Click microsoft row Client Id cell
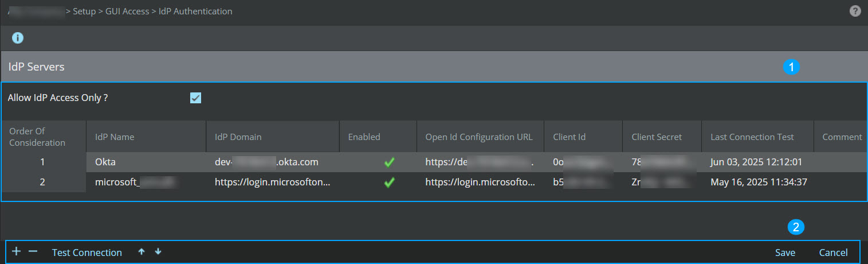The width and height of the screenshot is (868, 264). [583, 183]
